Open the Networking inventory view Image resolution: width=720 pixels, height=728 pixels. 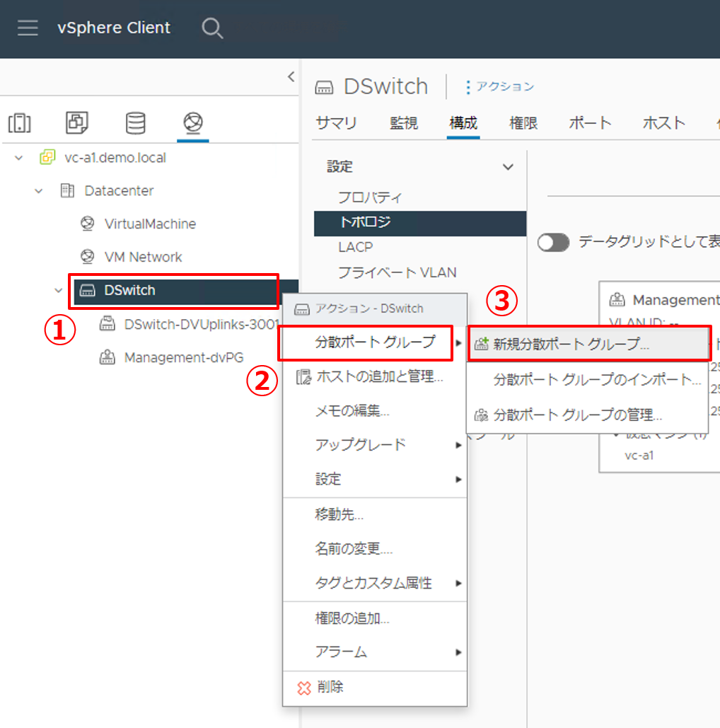click(x=192, y=122)
